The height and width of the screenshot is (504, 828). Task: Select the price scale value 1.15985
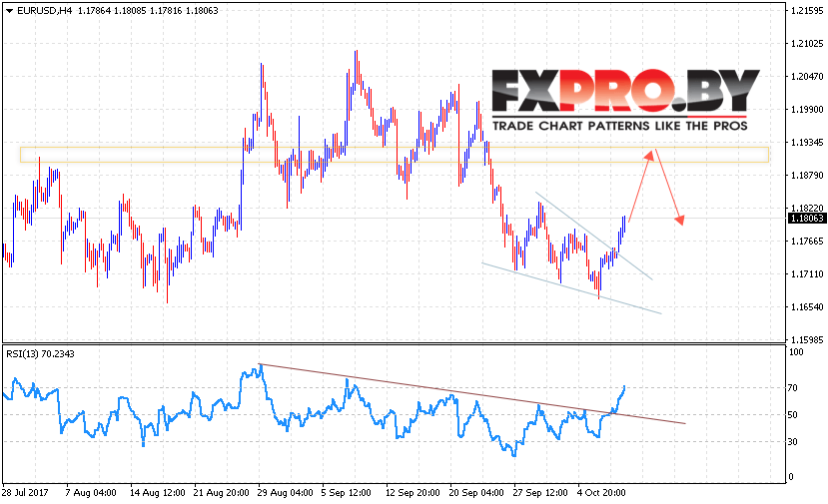point(807,340)
